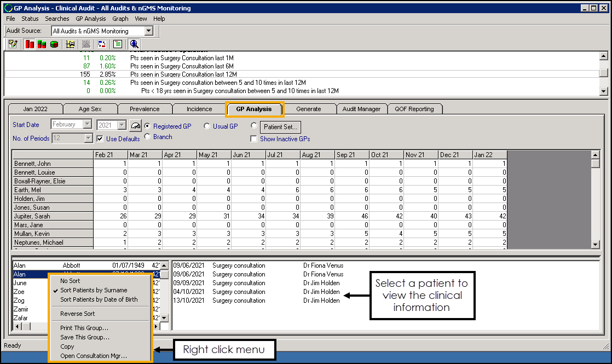The width and height of the screenshot is (612, 364).
Task: Click the Patient Set... button
Action: [x=280, y=126]
